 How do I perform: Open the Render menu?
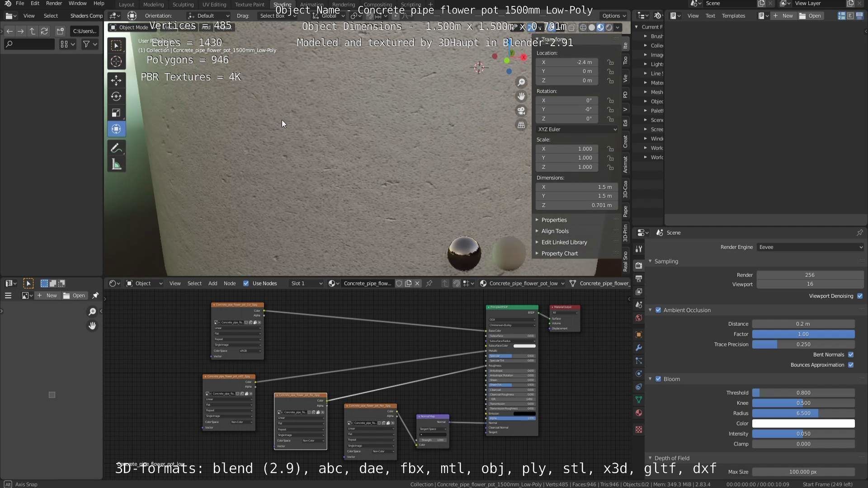coord(54,3)
